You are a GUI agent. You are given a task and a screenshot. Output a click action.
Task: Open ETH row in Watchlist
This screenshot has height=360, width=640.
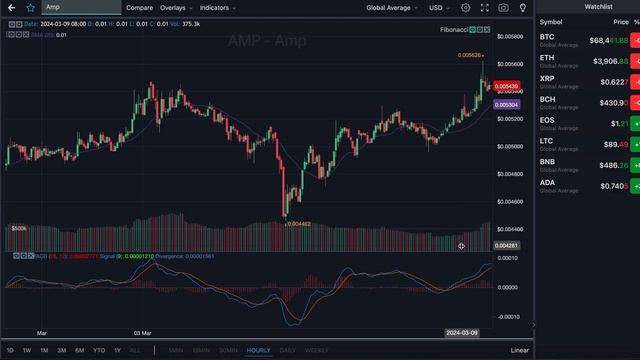589,61
